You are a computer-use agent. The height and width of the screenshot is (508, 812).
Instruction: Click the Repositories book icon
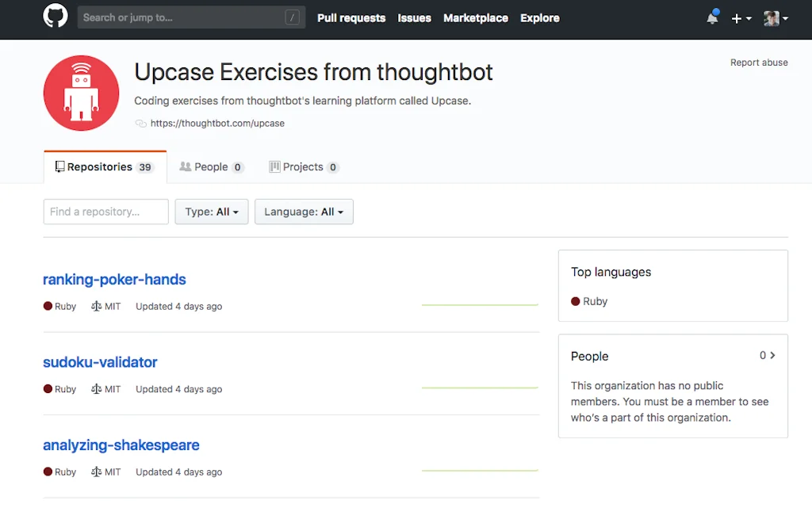pyautogui.click(x=59, y=166)
